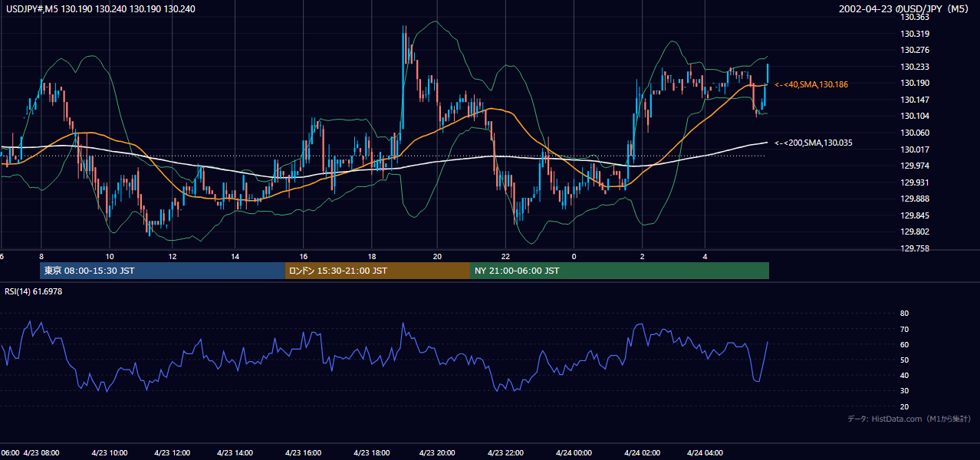Click price axis value 130.363
Screen dimensions: 980x460
coord(914,18)
